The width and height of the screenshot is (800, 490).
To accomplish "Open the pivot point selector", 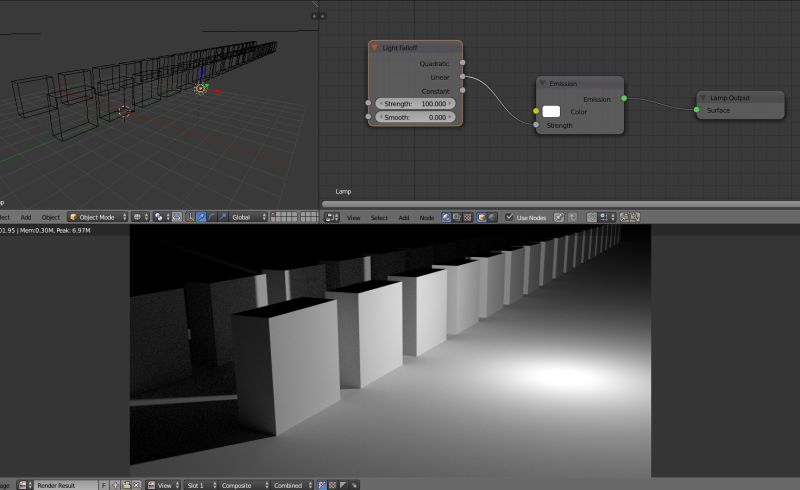I will [x=161, y=217].
